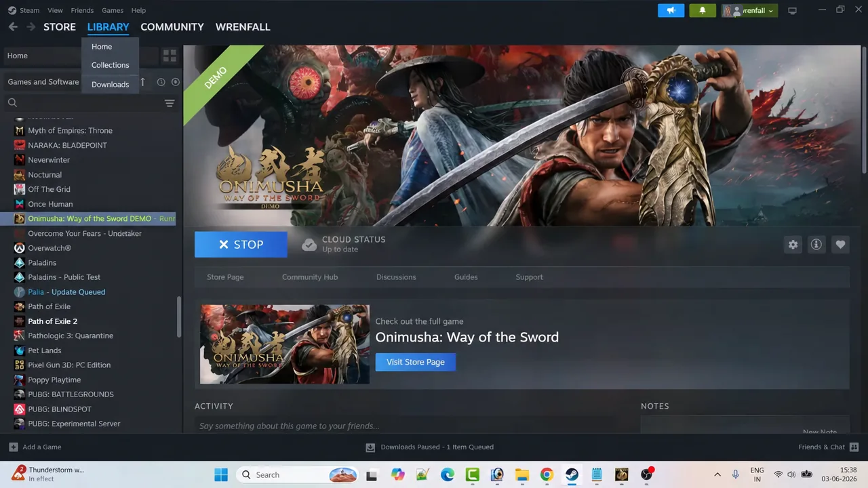Open game info icon

[x=816, y=245]
